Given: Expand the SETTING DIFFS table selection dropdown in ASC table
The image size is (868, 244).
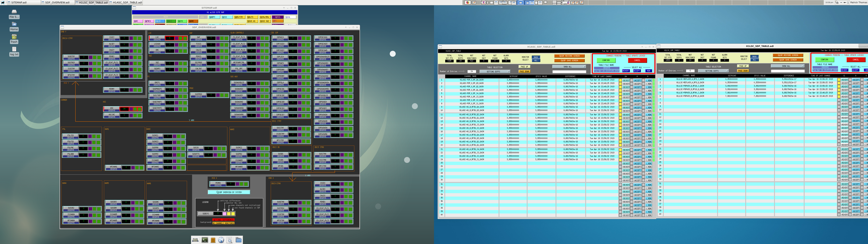Looking at the screenshot, I should pos(495,72).
